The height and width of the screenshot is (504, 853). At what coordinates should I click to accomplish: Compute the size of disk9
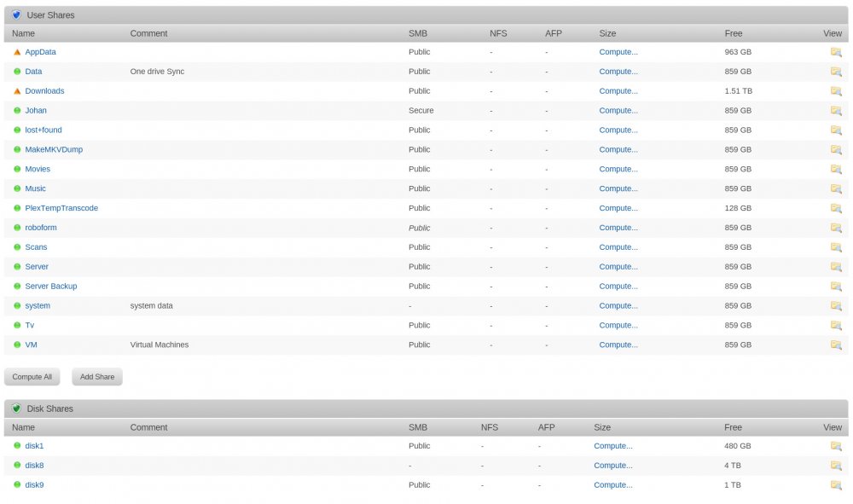click(x=613, y=485)
